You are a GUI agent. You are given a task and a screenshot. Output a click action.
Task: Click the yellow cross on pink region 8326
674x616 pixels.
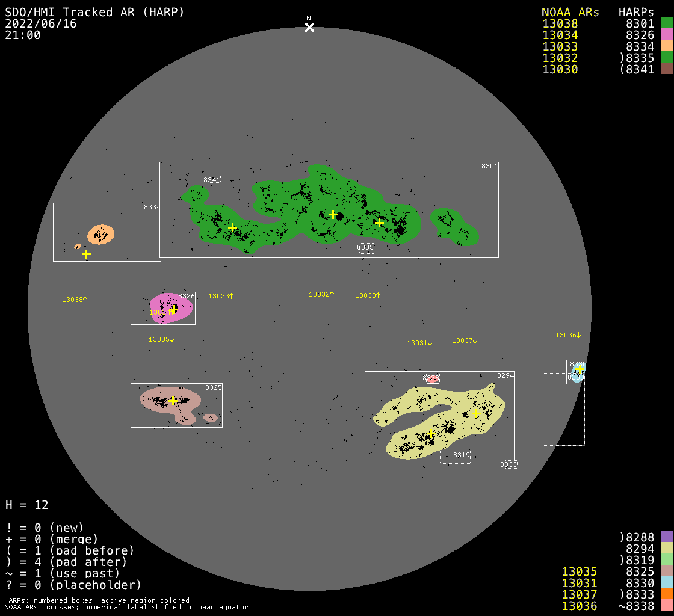point(173,310)
